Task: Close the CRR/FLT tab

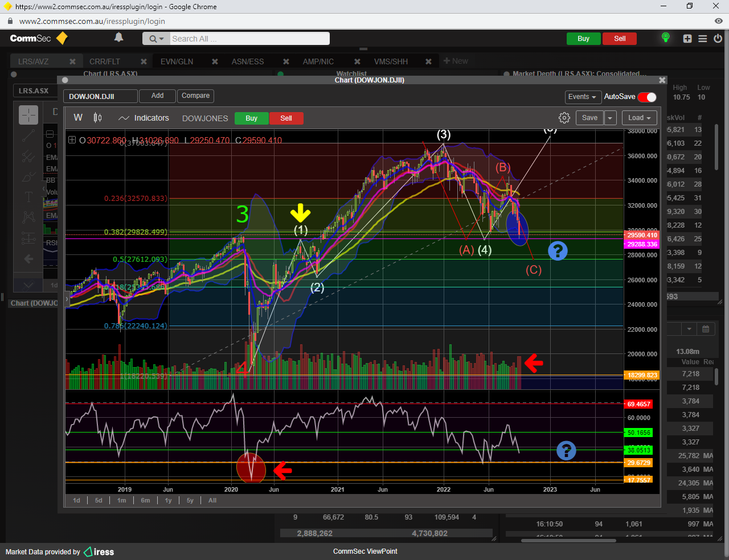Action: point(144,61)
